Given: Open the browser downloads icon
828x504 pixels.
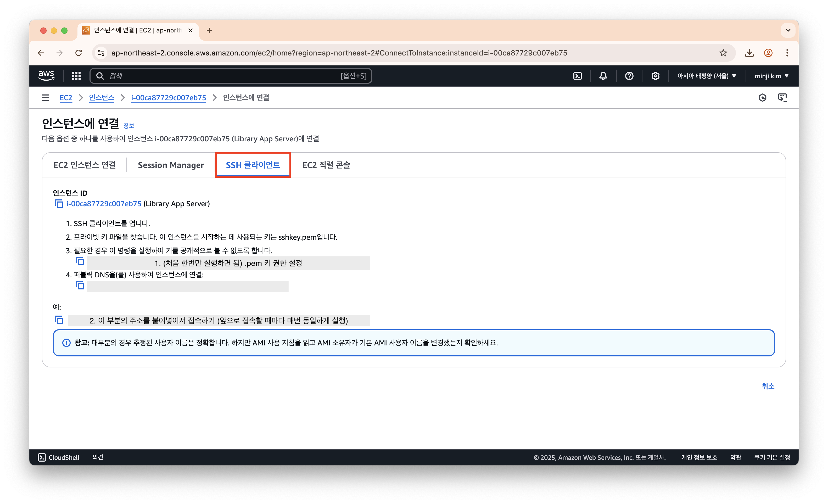Looking at the screenshot, I should [x=749, y=53].
